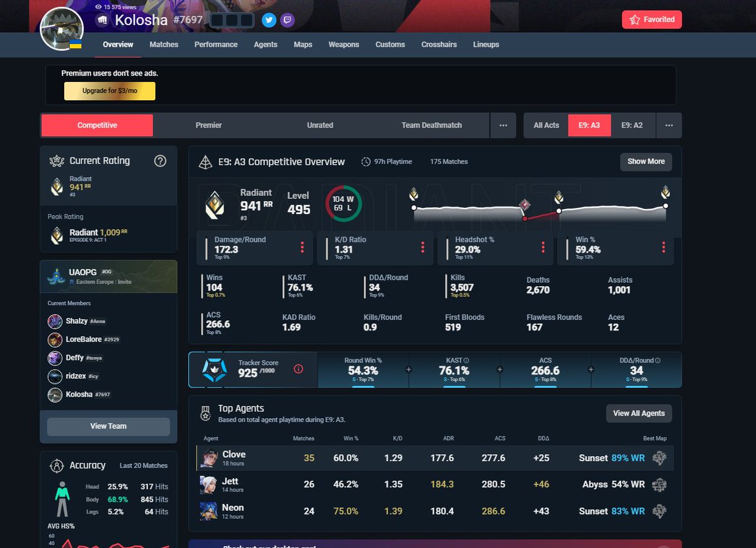Click the Round Win % progress bar
This screenshot has height=548, width=756.
[363, 386]
